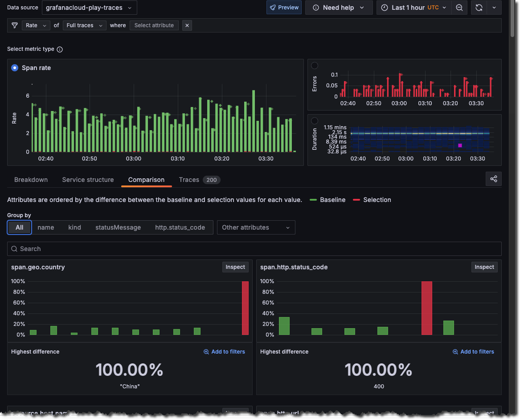Click info icon beside Select metric type
The height and width of the screenshot is (420, 520).
coord(60,49)
